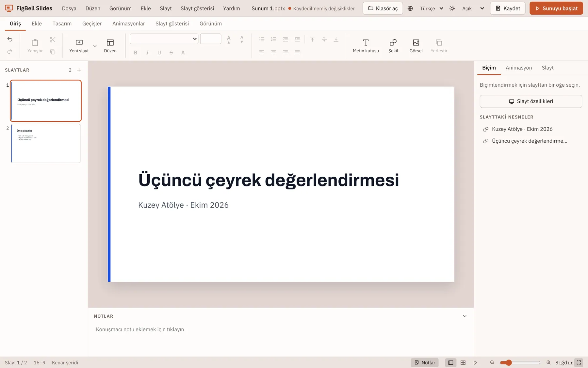The height and width of the screenshot is (368, 588).
Task: Switch to the Tasarım ribbon tab
Action: coord(62,24)
